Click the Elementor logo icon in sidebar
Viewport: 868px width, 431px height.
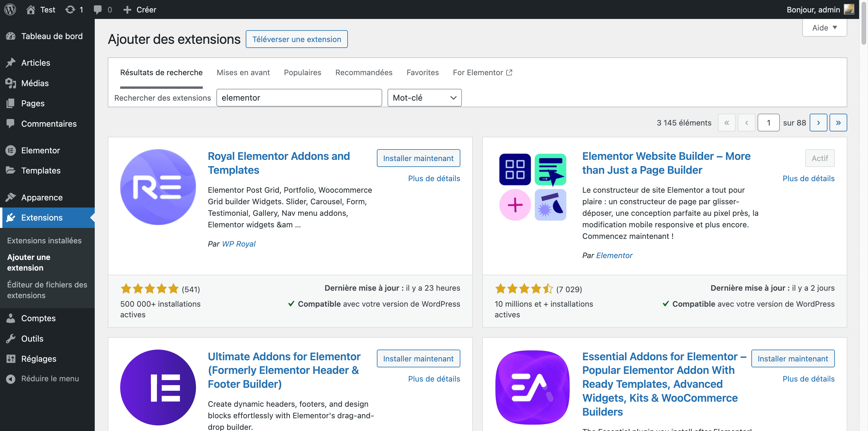[11, 150]
